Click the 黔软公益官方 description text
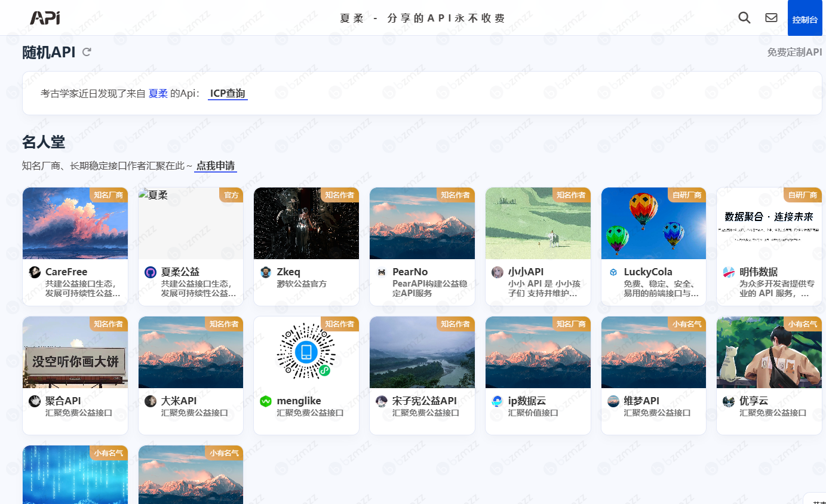This screenshot has height=504, width=826. click(x=302, y=284)
